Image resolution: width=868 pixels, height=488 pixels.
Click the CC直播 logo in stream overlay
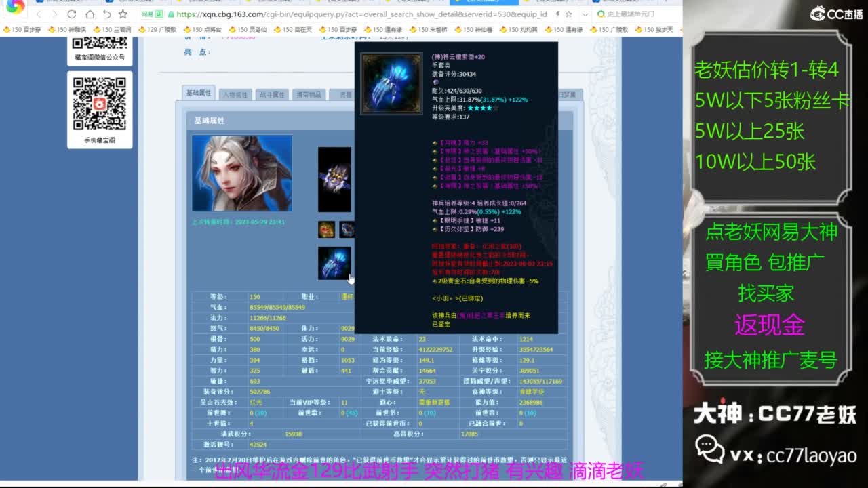pos(835,13)
